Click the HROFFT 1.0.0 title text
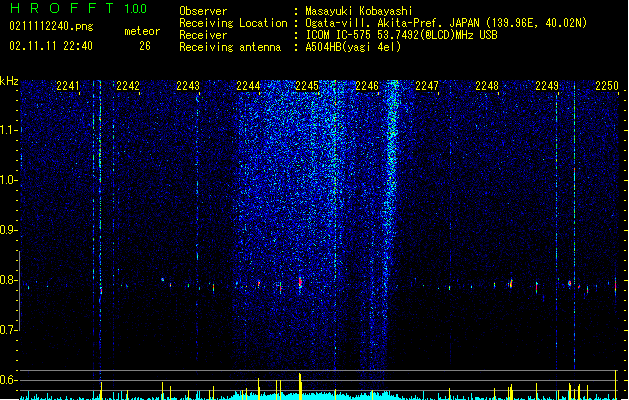629x400 pixels. 78,8
